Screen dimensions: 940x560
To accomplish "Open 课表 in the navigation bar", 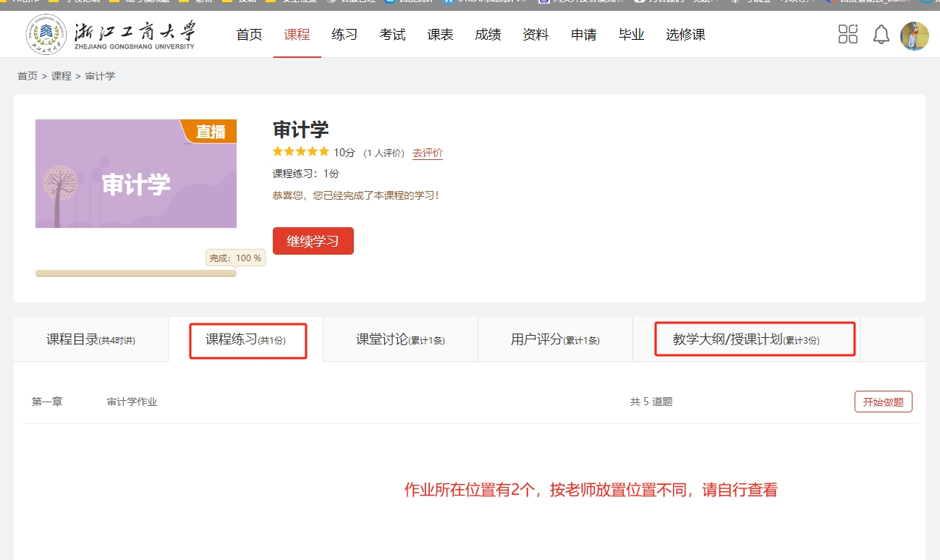I will pos(440,35).
